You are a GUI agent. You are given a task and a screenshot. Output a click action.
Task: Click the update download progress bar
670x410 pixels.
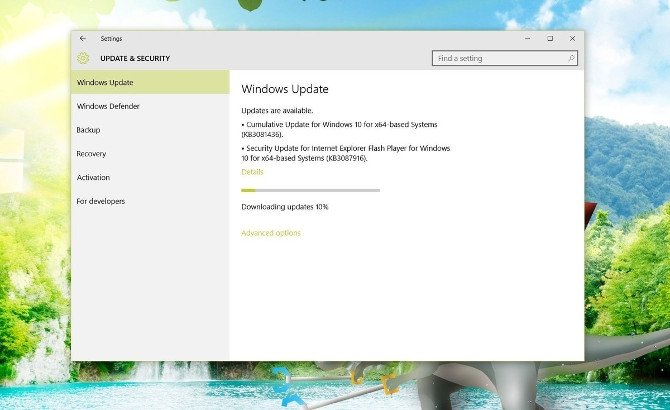[x=311, y=190]
